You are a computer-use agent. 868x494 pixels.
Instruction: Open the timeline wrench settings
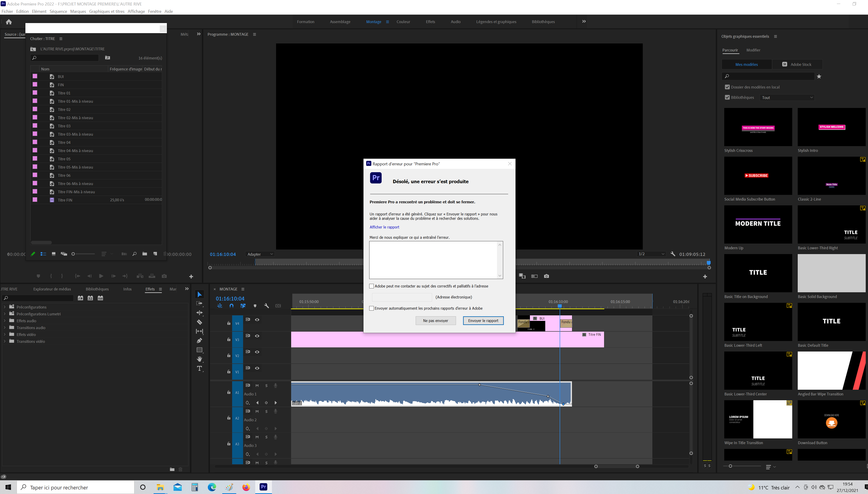(x=267, y=306)
